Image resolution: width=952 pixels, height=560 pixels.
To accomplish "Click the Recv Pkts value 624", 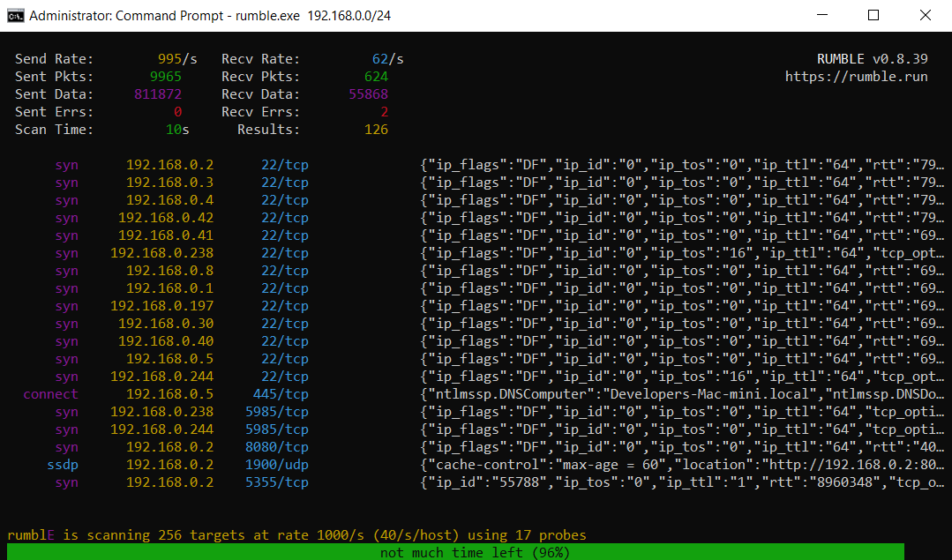I will (376, 77).
